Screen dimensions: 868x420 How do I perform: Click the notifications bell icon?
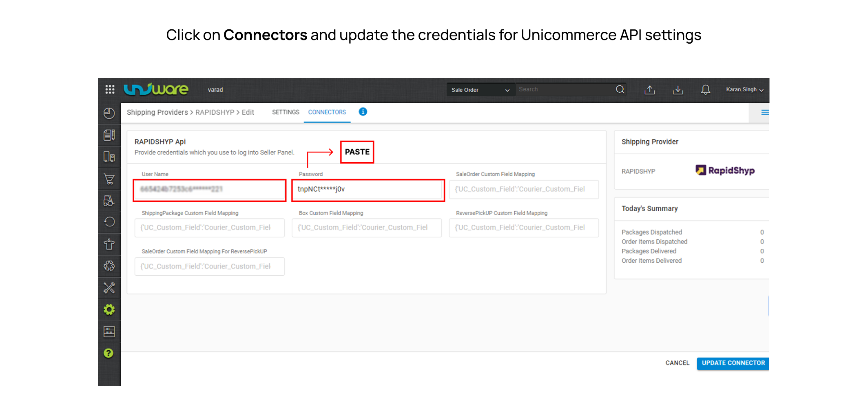(705, 90)
